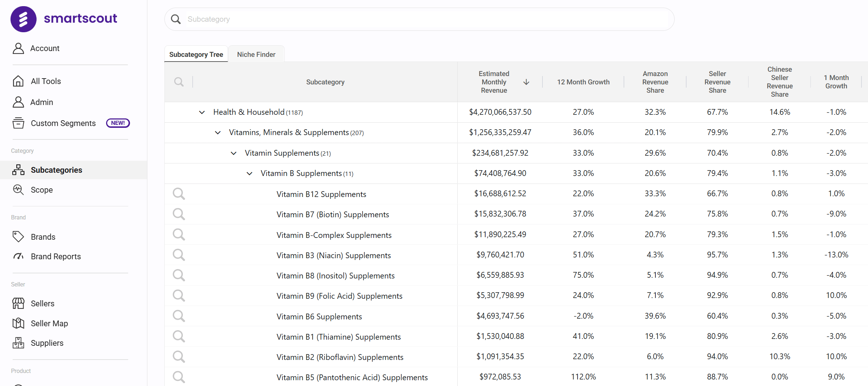Collapse the Health & Household tree row
868x386 pixels.
pyautogui.click(x=202, y=112)
